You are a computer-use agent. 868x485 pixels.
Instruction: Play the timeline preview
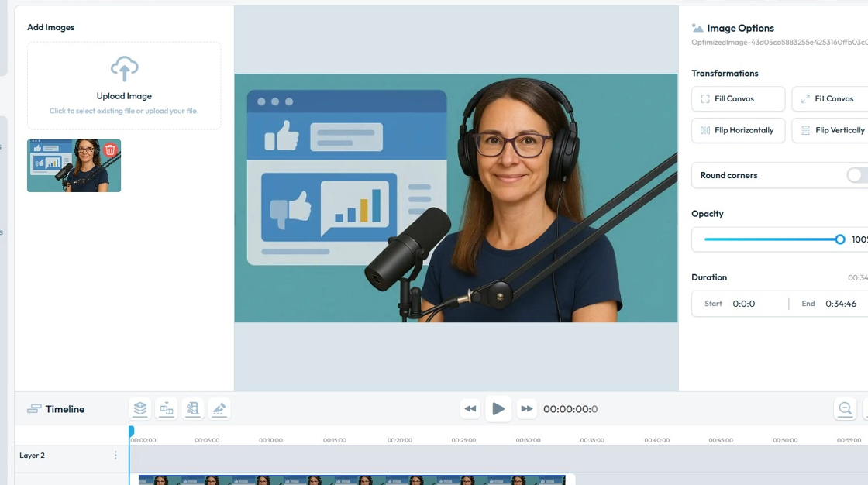498,409
